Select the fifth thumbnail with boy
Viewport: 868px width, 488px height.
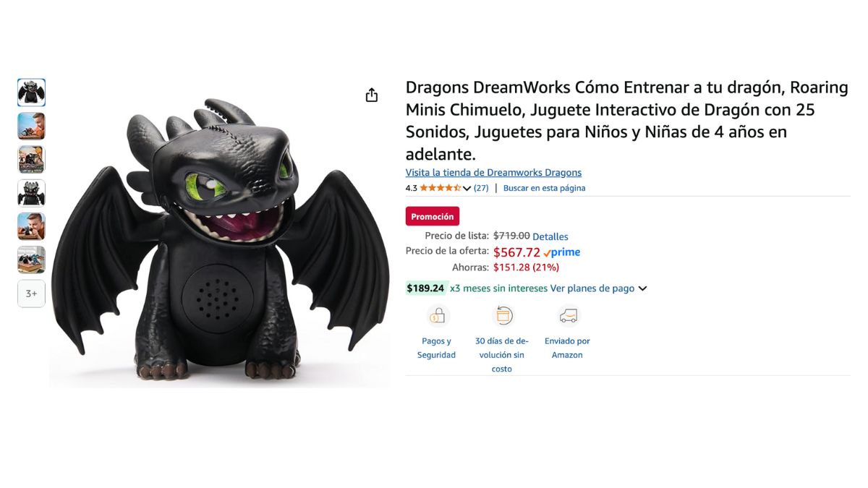coord(31,226)
